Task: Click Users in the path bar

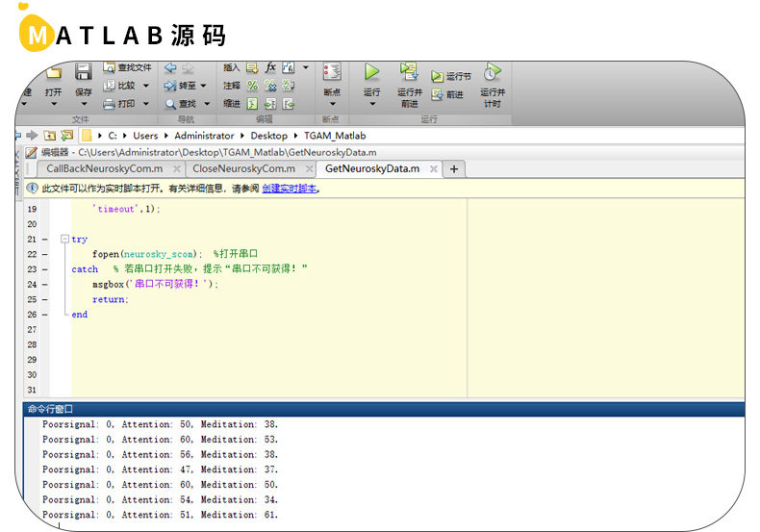Action: [145, 136]
